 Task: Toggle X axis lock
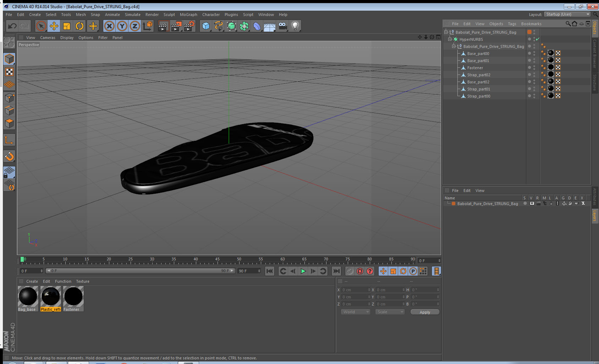[x=109, y=26]
